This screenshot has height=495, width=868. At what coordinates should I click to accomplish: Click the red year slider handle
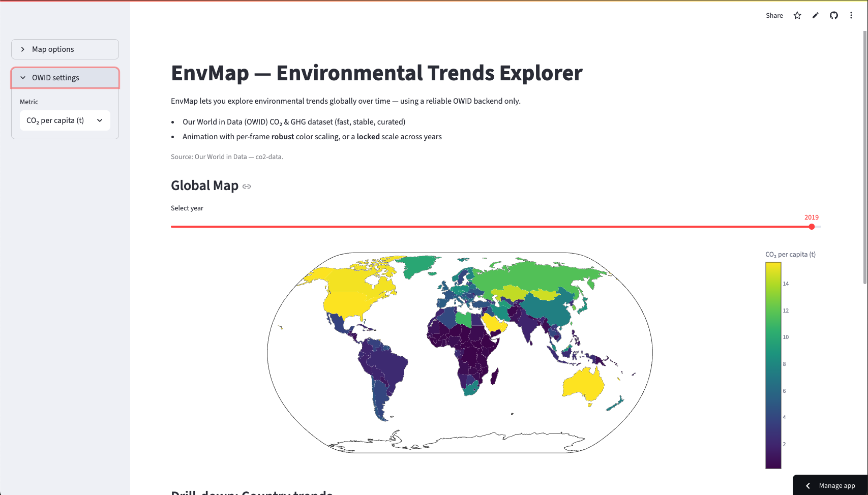[811, 227]
